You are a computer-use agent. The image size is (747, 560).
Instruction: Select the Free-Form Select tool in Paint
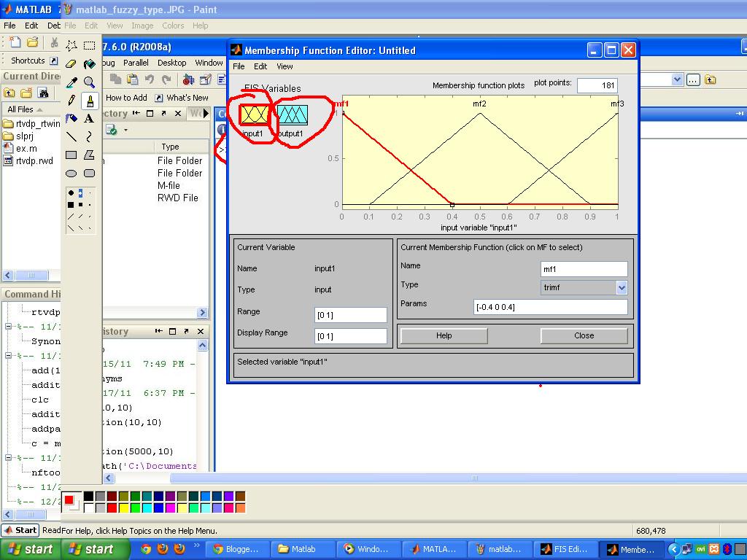(71, 45)
